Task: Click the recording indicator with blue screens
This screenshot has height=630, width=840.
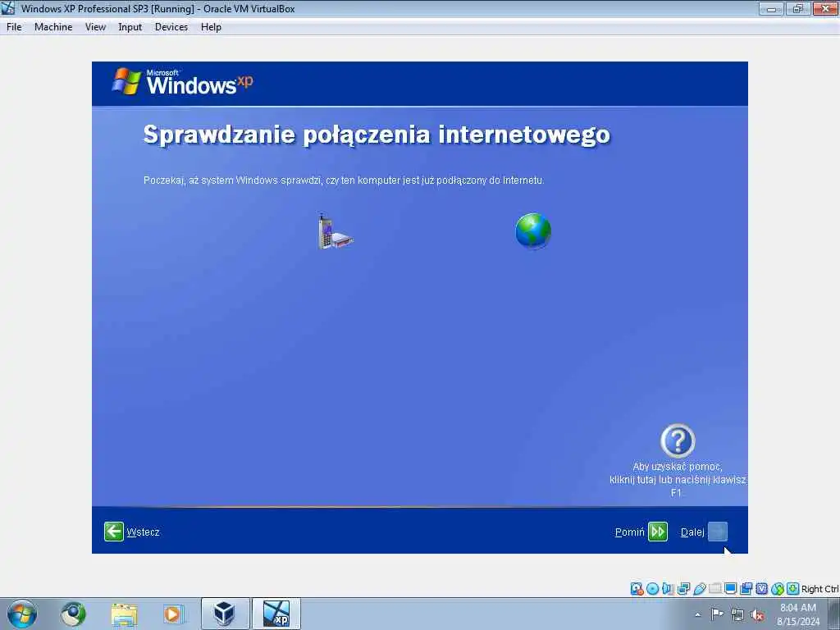Action: point(746,589)
